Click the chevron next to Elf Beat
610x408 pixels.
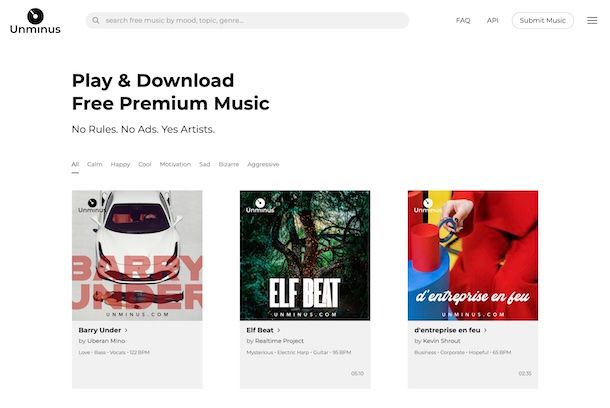(279, 330)
